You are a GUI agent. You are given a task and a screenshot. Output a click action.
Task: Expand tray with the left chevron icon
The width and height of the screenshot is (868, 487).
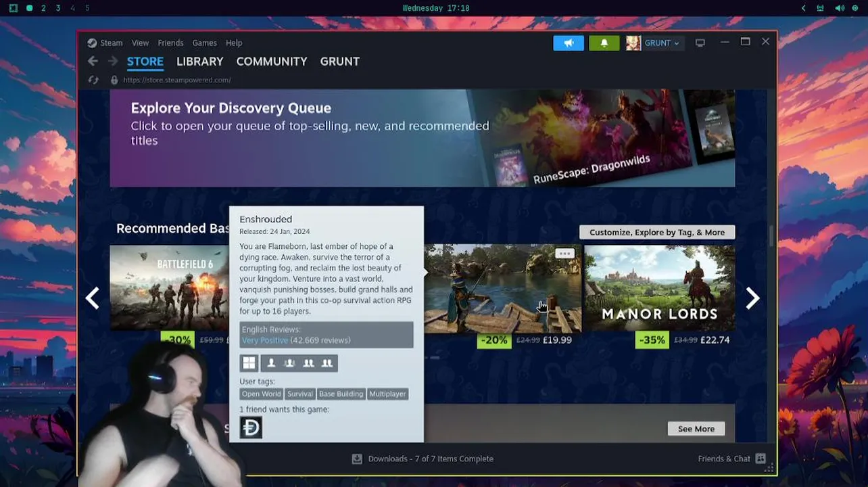pos(803,8)
